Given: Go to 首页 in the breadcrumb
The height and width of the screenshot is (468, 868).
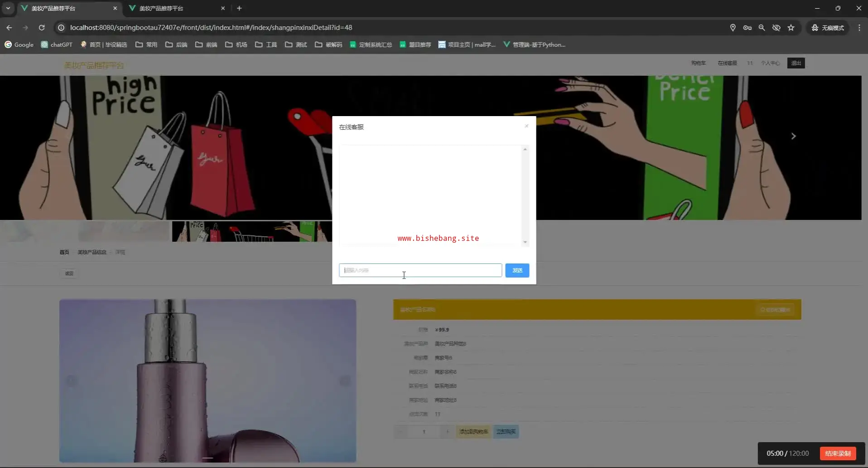Looking at the screenshot, I should 64,252.
